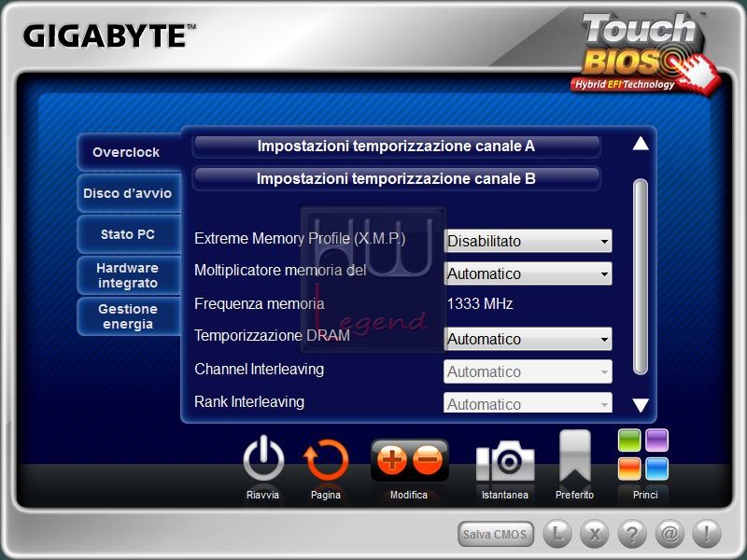Click the green square in Princi icon
This screenshot has height=560, width=747.
coord(629,440)
